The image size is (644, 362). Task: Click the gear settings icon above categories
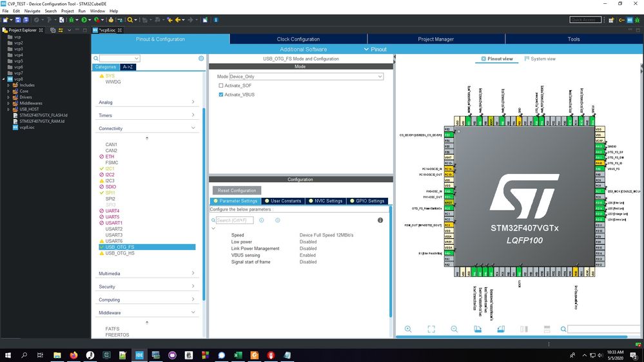pos(201,58)
